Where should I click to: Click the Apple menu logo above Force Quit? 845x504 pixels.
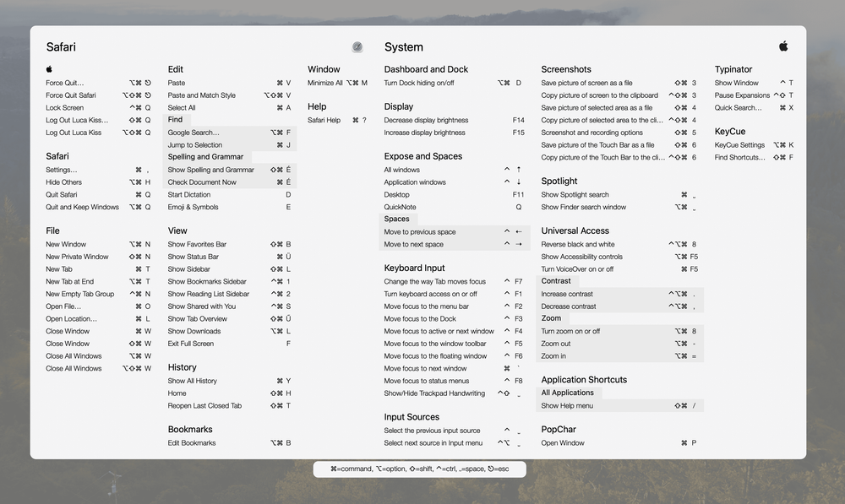click(49, 69)
